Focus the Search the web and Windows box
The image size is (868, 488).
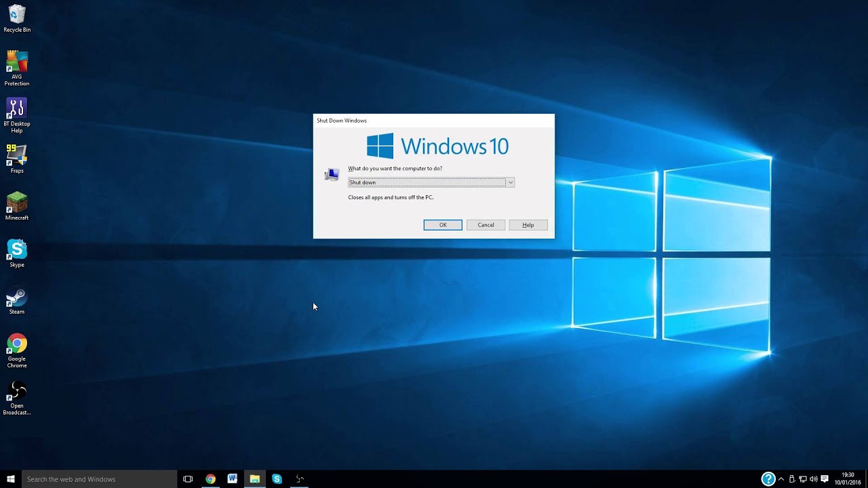100,479
